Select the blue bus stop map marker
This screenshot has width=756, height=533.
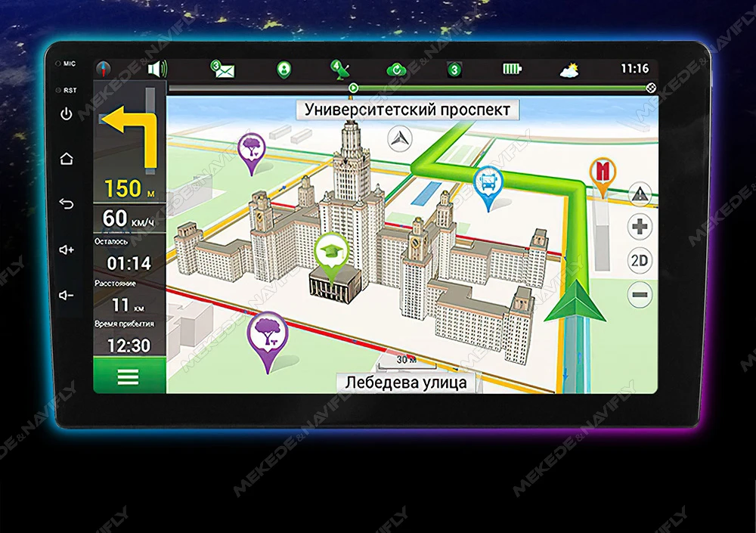(x=488, y=184)
